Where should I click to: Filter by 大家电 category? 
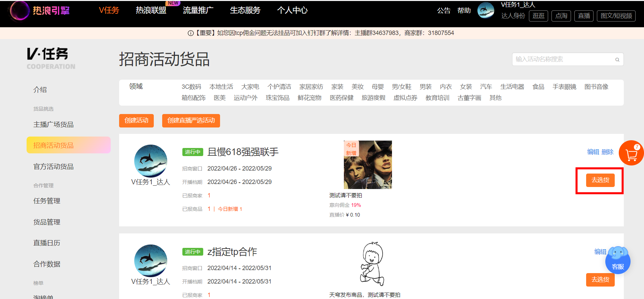point(250,87)
